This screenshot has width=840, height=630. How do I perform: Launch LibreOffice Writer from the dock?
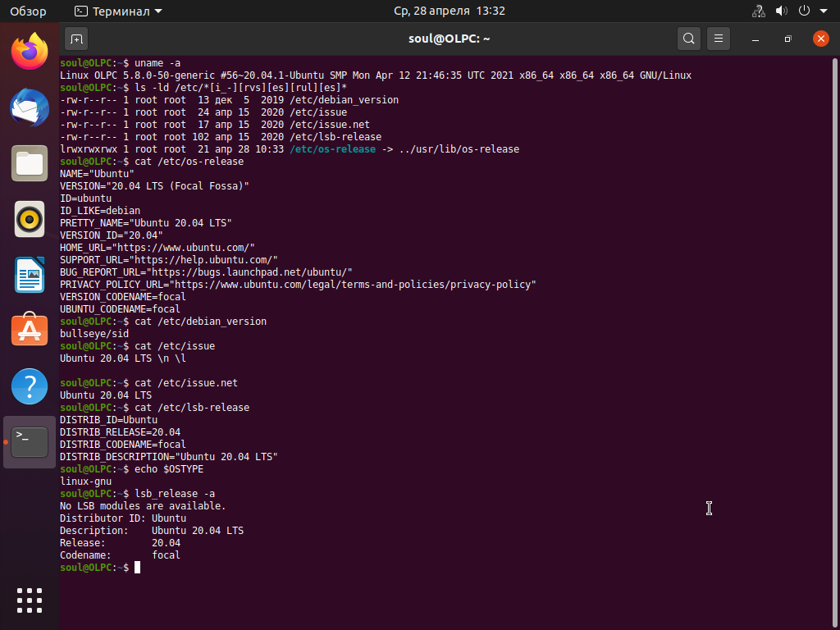click(30, 275)
